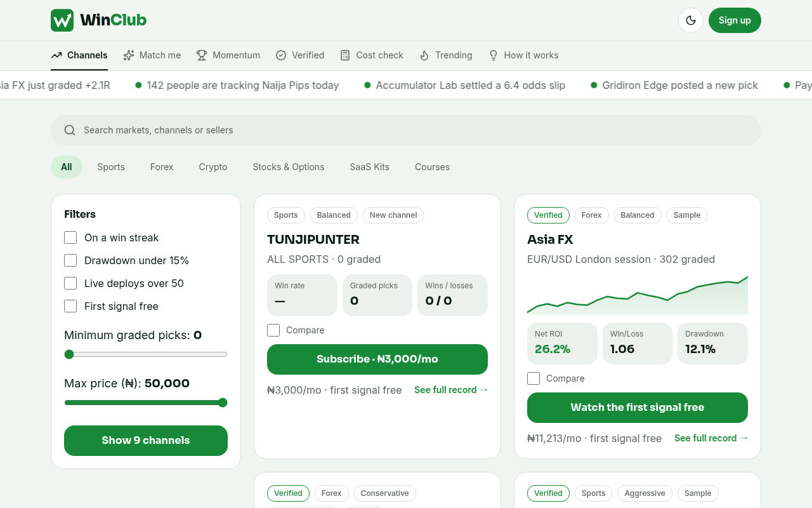
Task: Go to Cost check tab
Action: tap(372, 55)
